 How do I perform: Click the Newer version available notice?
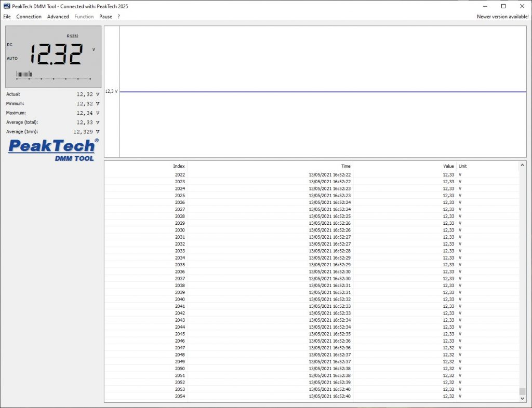point(502,17)
